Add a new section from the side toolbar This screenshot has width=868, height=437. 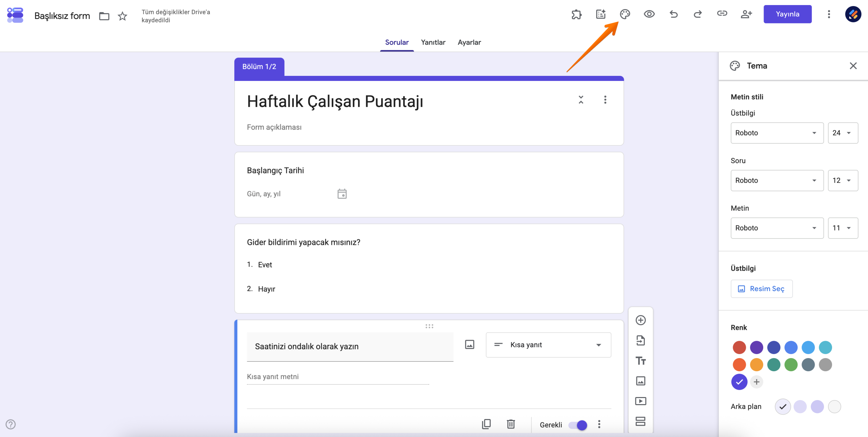640,421
